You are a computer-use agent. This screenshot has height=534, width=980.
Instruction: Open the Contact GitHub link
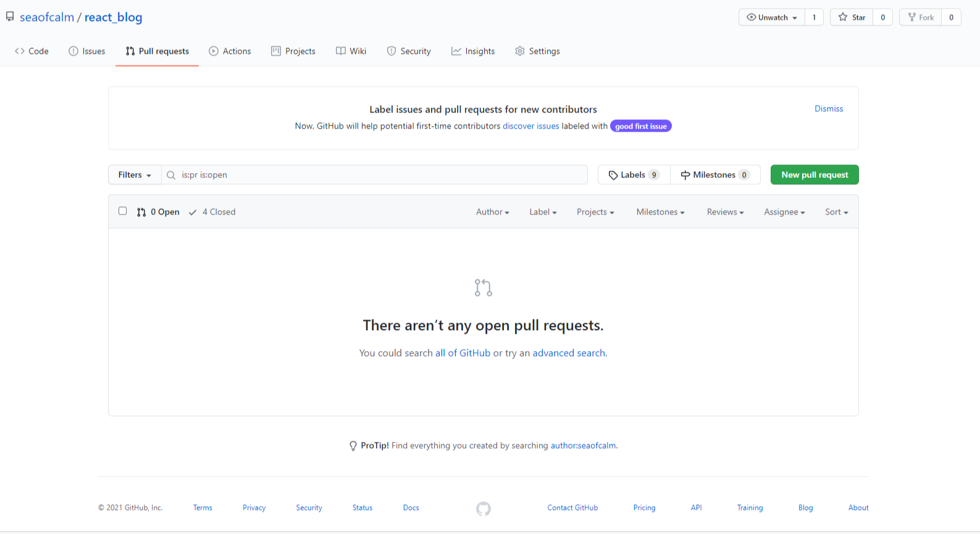572,508
